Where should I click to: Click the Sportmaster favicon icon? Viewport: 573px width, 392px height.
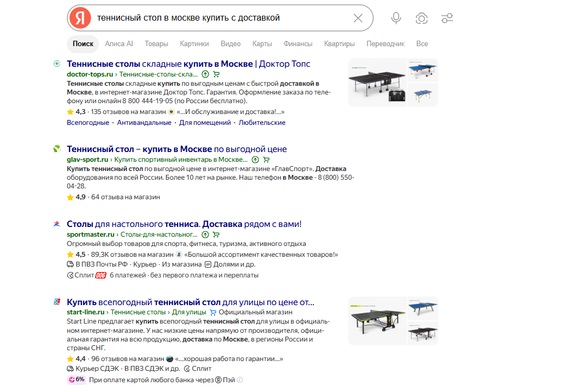point(57,224)
